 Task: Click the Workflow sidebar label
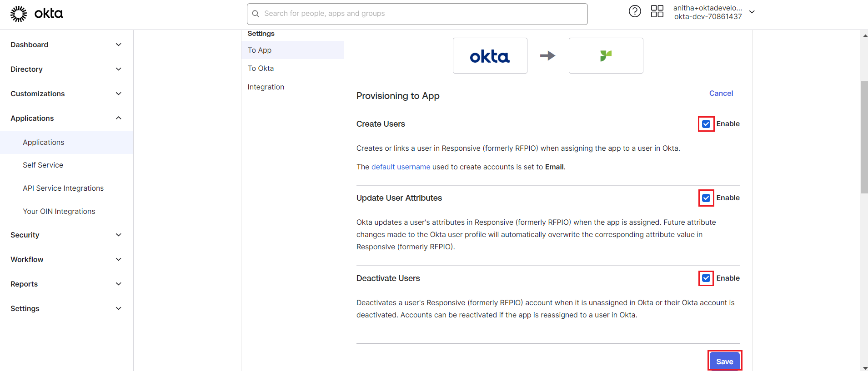pos(27,259)
